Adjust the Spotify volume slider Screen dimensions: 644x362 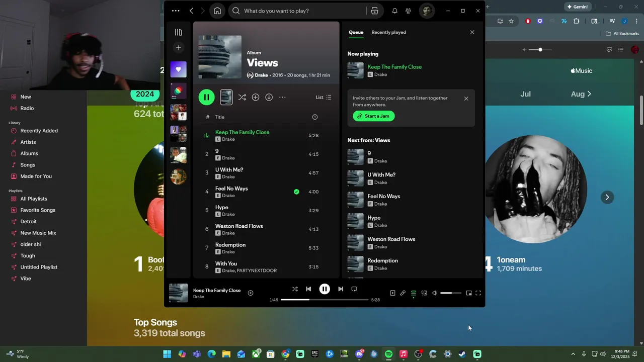point(451,293)
